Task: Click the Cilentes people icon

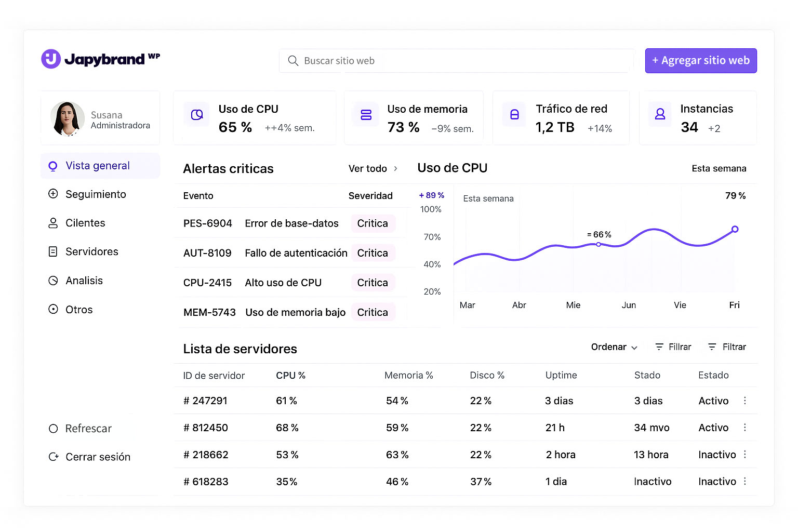Action: [53, 222]
